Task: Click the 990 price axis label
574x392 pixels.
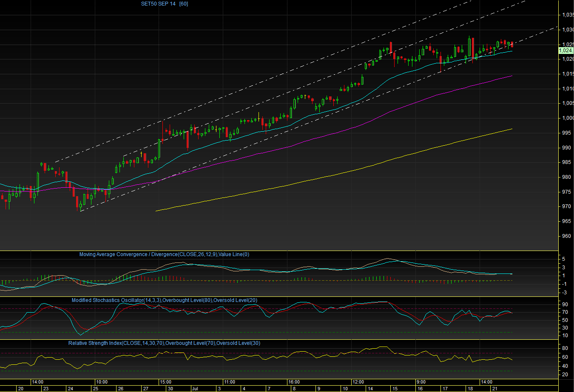Action: [566, 148]
